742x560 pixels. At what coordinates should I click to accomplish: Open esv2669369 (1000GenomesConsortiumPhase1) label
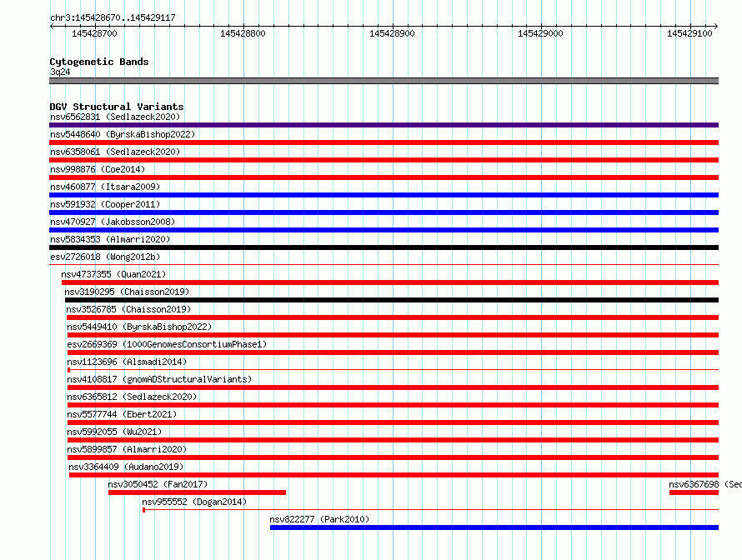tap(167, 344)
